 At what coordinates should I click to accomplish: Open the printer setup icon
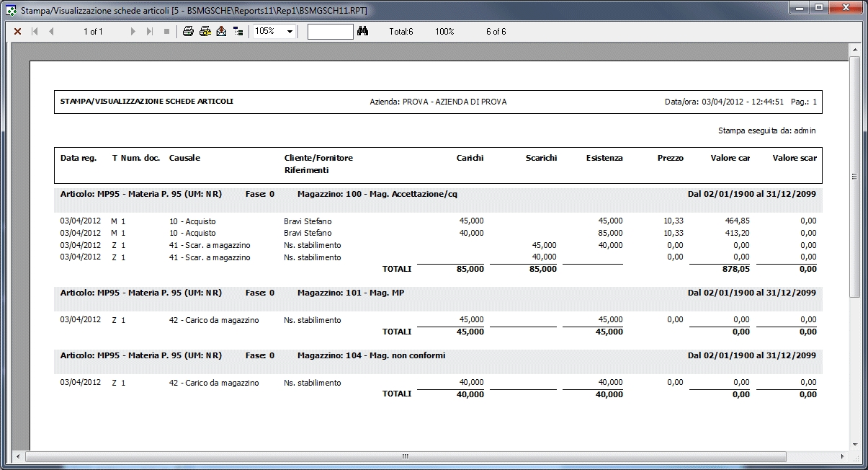pos(205,32)
